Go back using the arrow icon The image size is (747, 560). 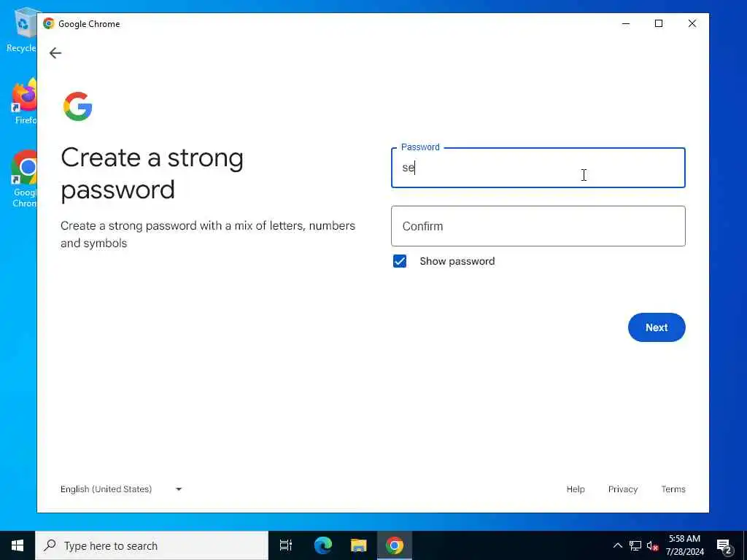click(55, 52)
